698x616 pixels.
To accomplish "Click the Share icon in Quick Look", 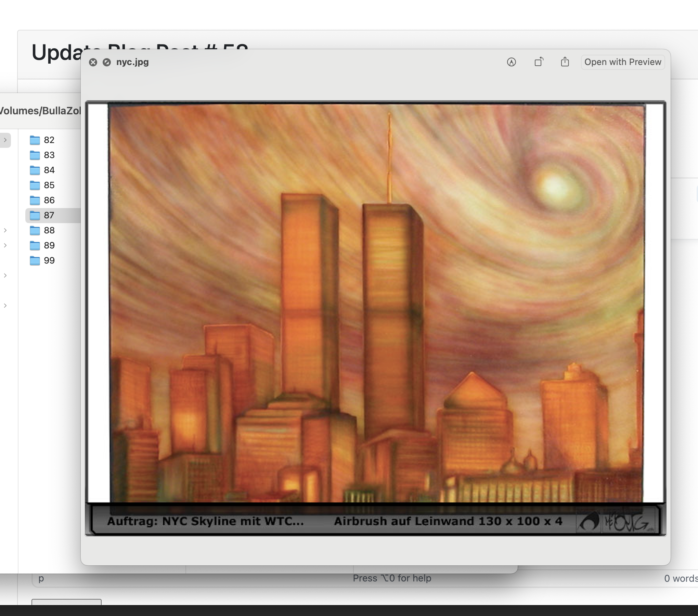I will 565,62.
